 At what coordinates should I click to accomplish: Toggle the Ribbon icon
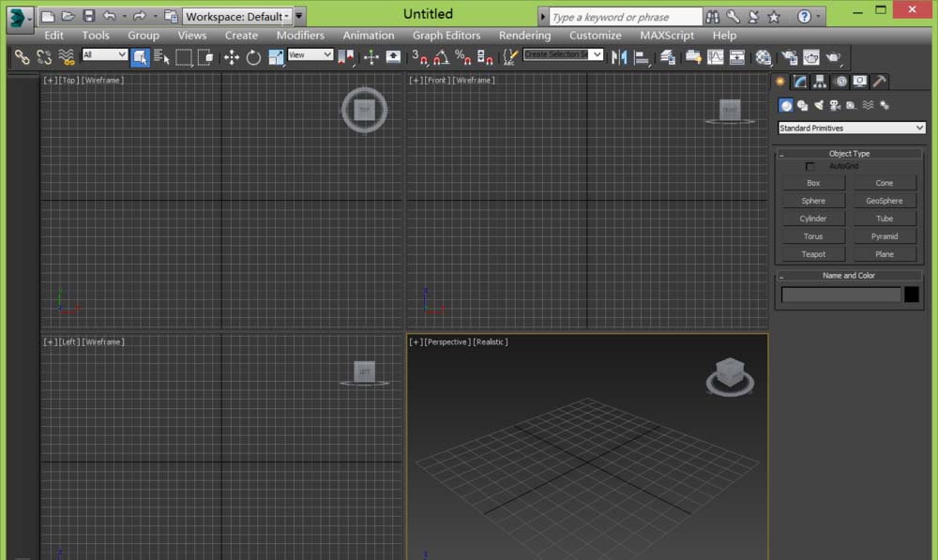pyautogui.click(x=693, y=57)
